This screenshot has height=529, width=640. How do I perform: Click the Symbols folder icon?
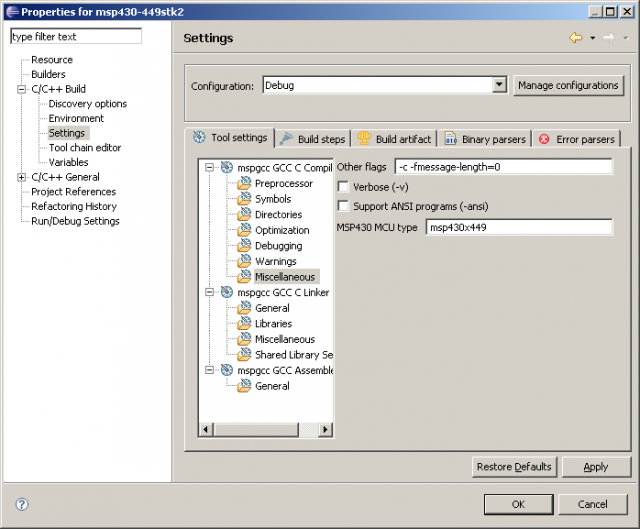(244, 199)
